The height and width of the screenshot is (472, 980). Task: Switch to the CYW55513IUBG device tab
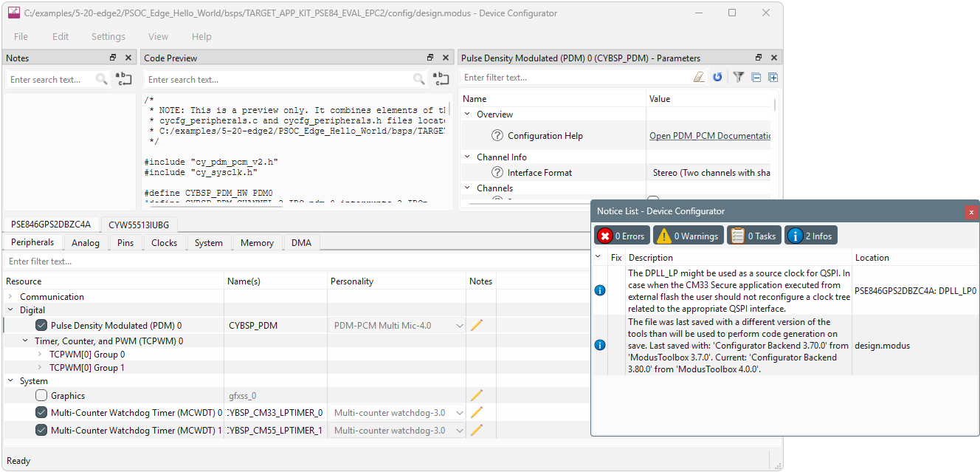click(138, 225)
